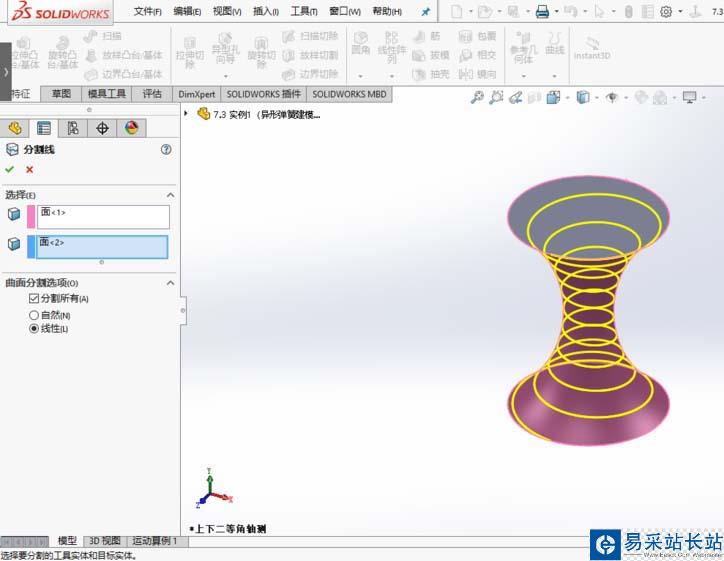The height and width of the screenshot is (561, 724).
Task: Open the 窗口 menu
Action: [x=345, y=11]
